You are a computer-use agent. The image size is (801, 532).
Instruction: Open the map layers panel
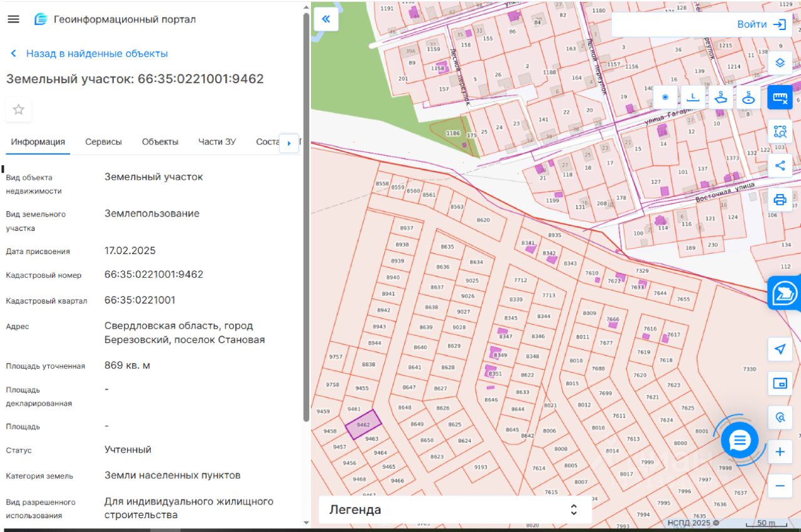click(x=780, y=63)
